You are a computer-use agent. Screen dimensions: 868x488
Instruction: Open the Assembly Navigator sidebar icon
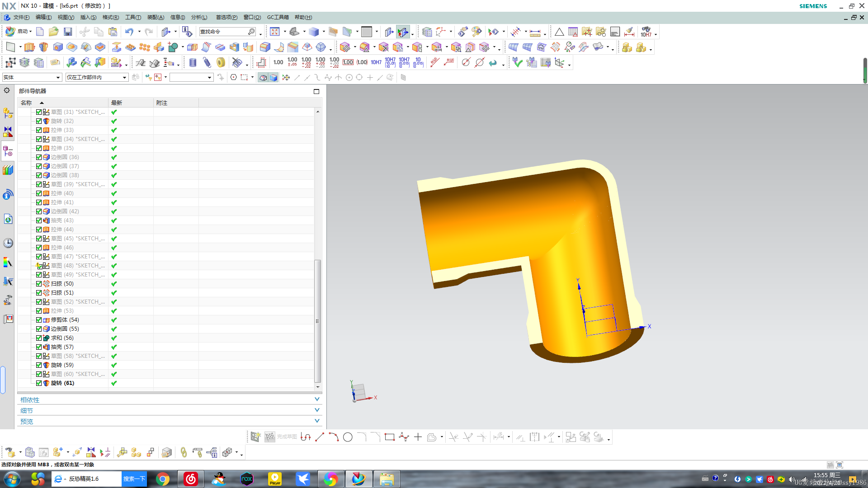[8, 113]
